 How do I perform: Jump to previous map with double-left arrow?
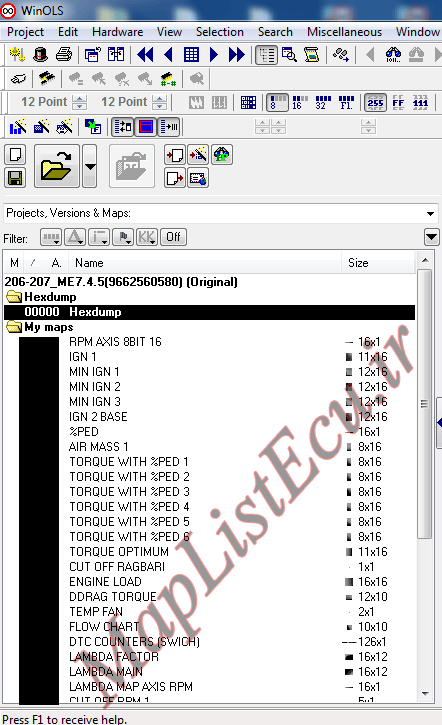pos(145,55)
